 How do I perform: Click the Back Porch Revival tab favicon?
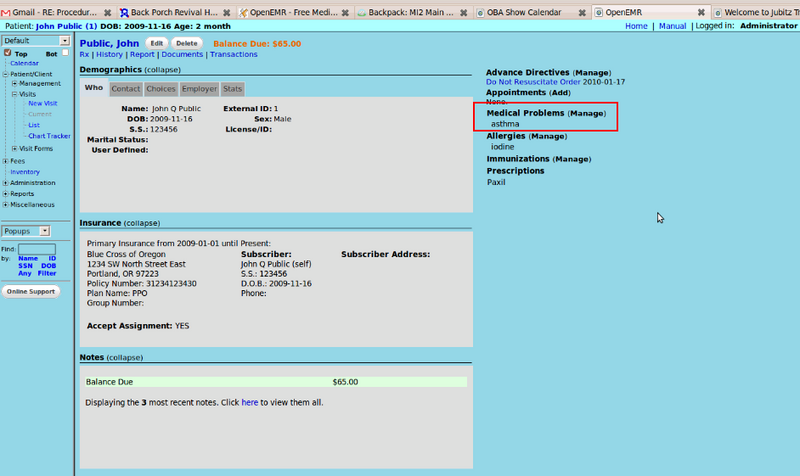[x=124, y=12]
